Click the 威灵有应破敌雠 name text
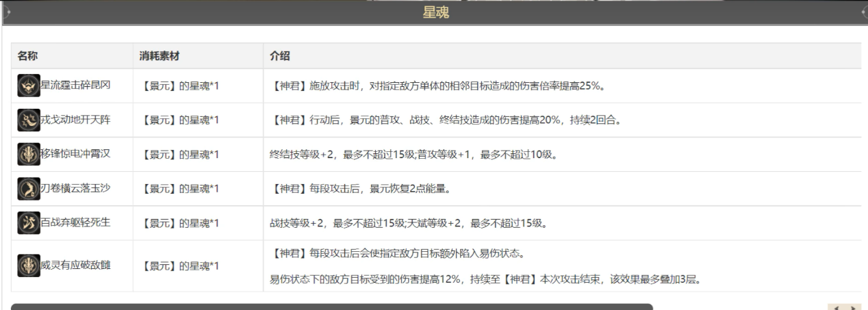Image resolution: width=868 pixels, height=310 pixels. [x=75, y=266]
